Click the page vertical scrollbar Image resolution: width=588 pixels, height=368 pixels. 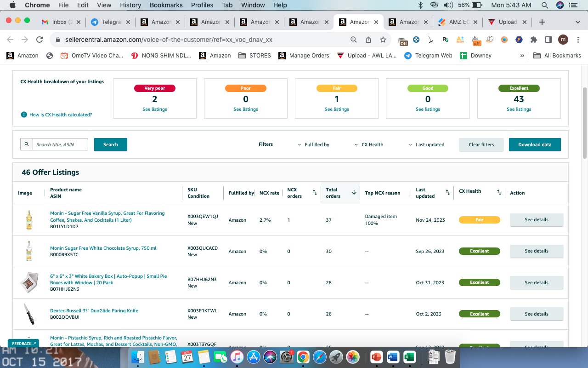coord(585,123)
